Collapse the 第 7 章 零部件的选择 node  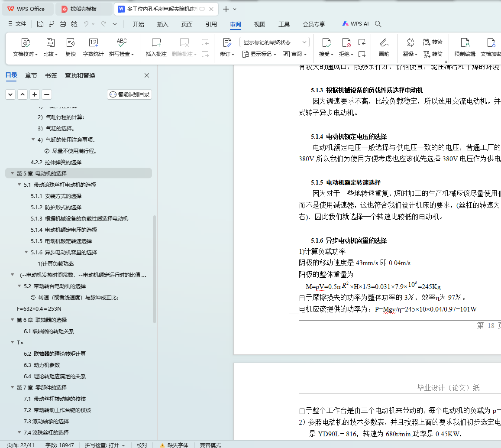coord(12,387)
